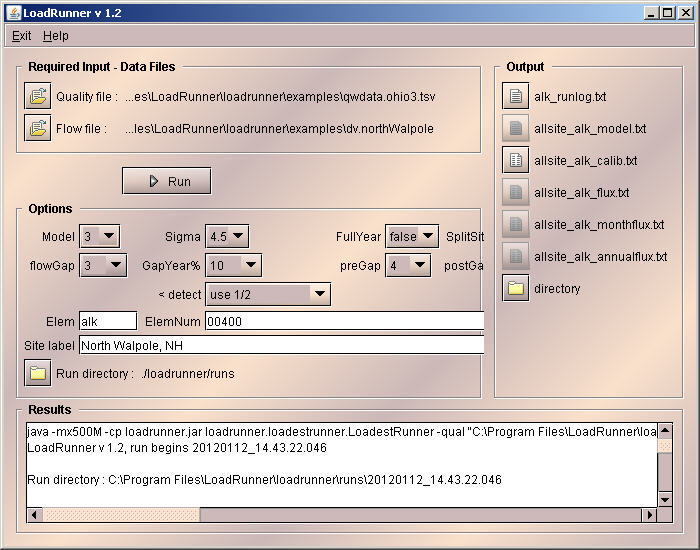700x550 pixels.
Task: Click the 'run begins 20120112' results line
Action: pyautogui.click(x=177, y=448)
